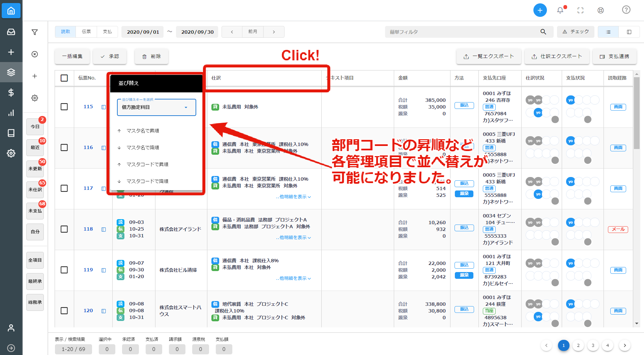Switch to list view icon
The height and width of the screenshot is (355, 644).
608,32
